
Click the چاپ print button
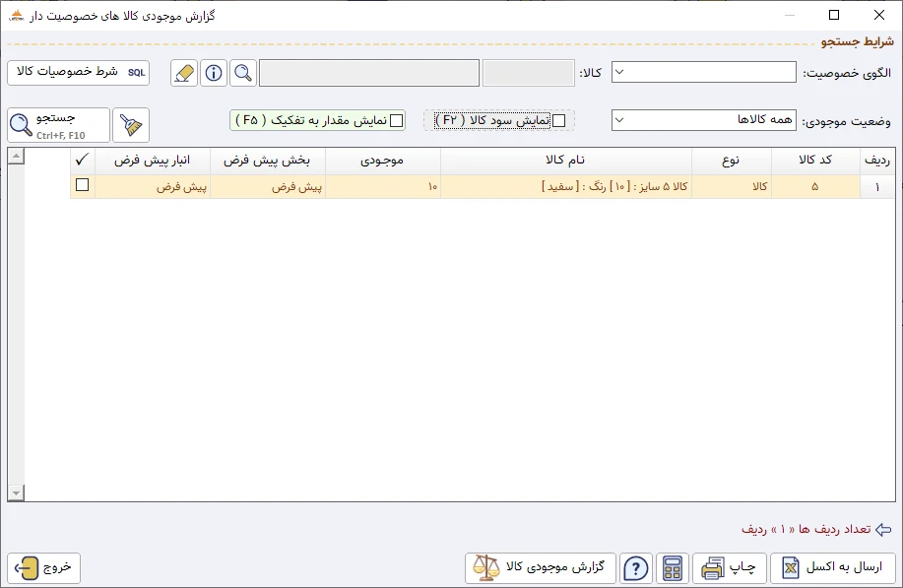(x=729, y=568)
